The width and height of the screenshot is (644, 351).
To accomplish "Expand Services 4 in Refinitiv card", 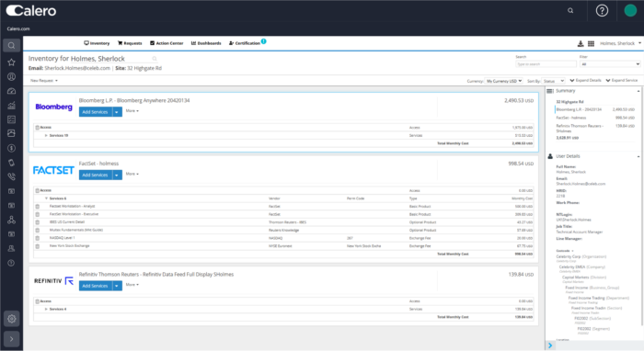I will [46, 309].
